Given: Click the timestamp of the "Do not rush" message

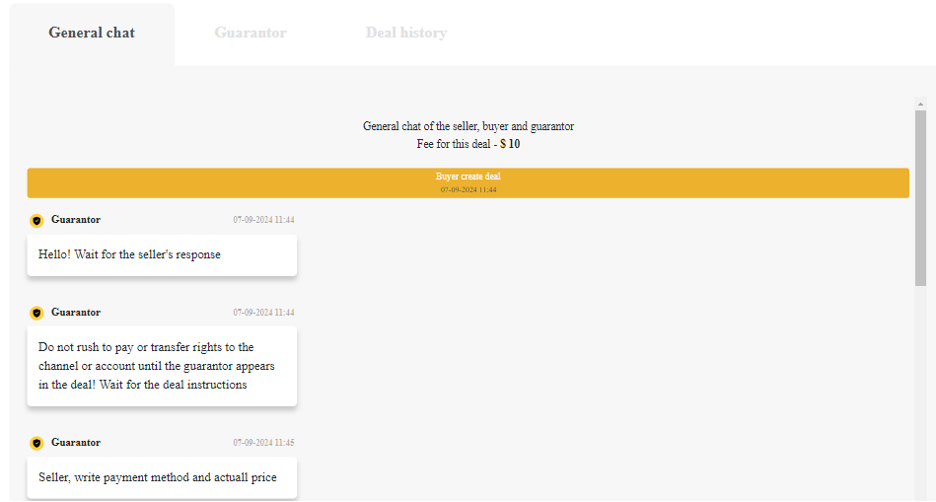Looking at the screenshot, I should (264, 313).
